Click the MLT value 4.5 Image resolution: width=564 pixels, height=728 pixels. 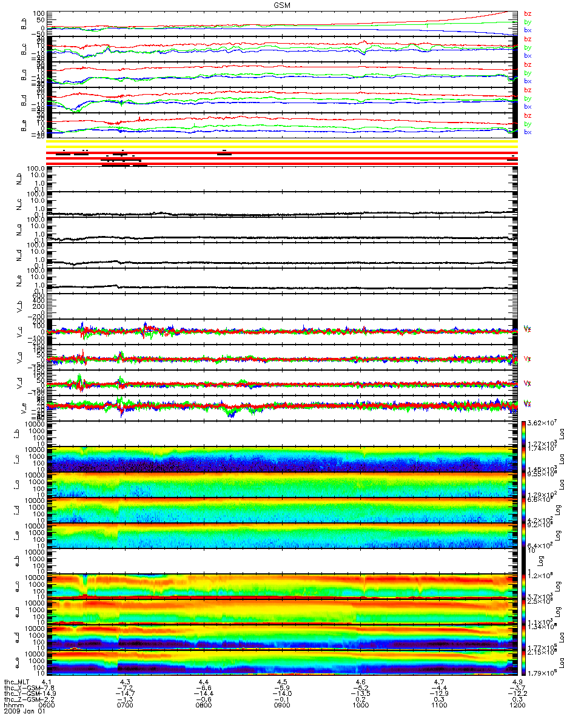point(282,682)
